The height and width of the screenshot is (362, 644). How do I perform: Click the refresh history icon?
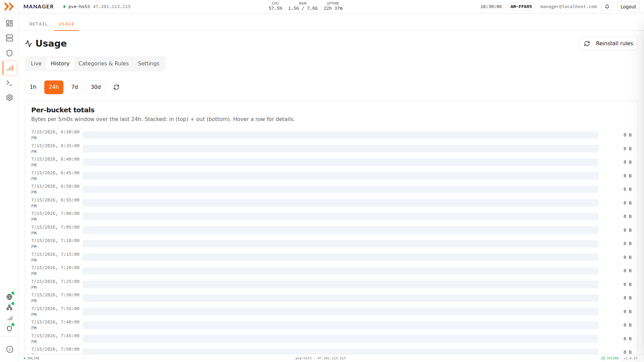tap(116, 87)
